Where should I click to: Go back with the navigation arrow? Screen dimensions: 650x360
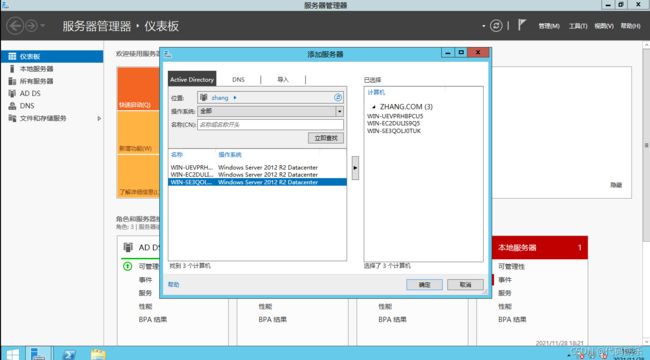pyautogui.click(x=15, y=26)
